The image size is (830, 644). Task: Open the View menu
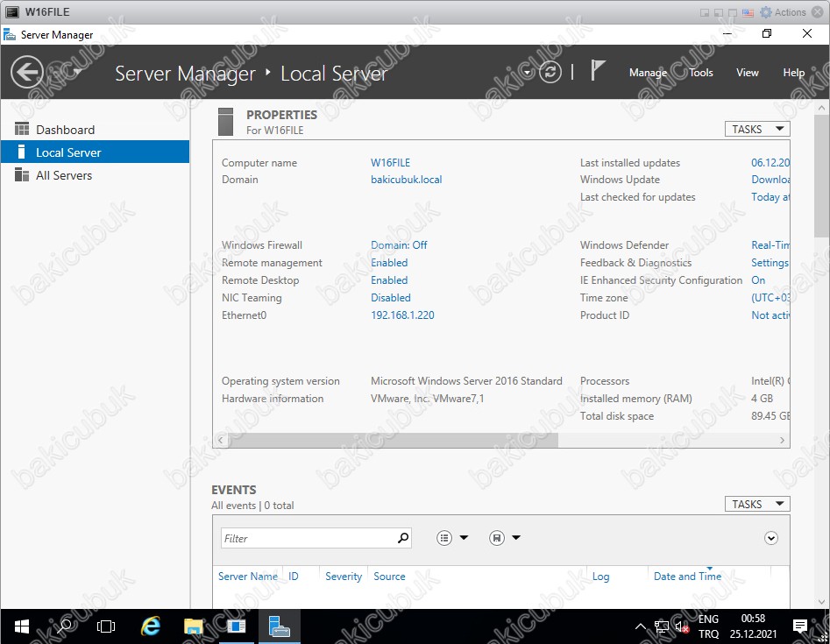tap(748, 73)
